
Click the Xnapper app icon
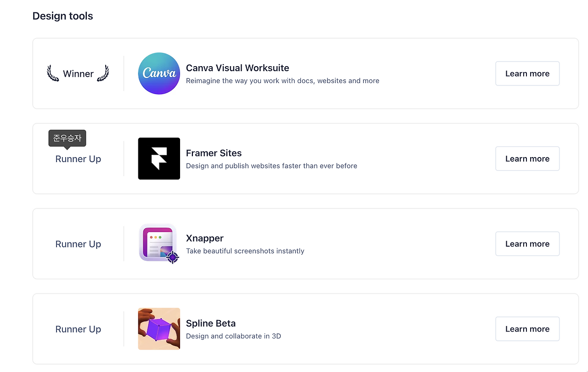[159, 243]
